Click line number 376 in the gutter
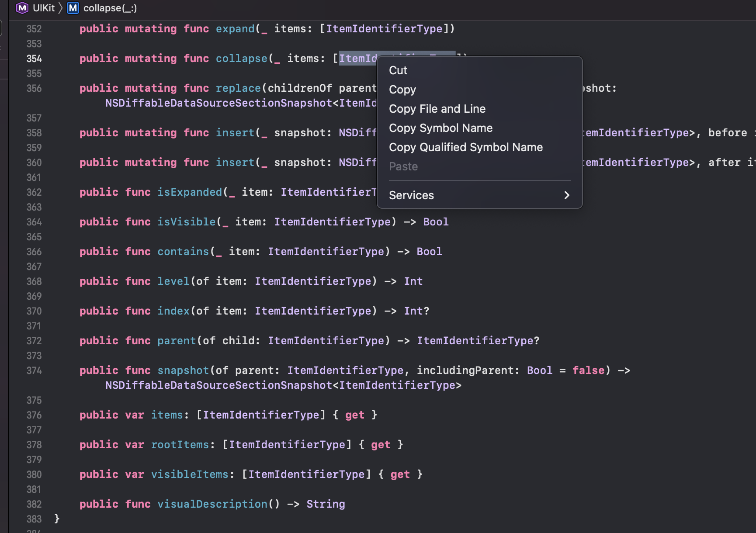The image size is (756, 533). [x=34, y=415]
